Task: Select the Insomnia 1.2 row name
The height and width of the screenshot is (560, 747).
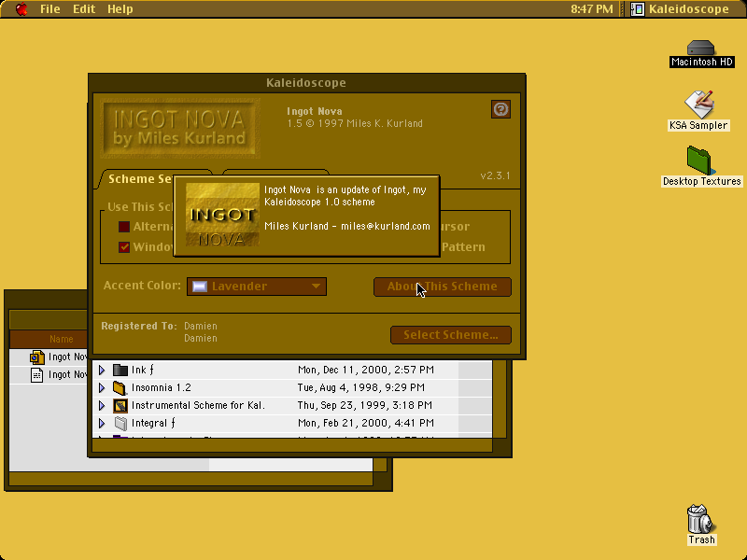Action: click(x=161, y=387)
